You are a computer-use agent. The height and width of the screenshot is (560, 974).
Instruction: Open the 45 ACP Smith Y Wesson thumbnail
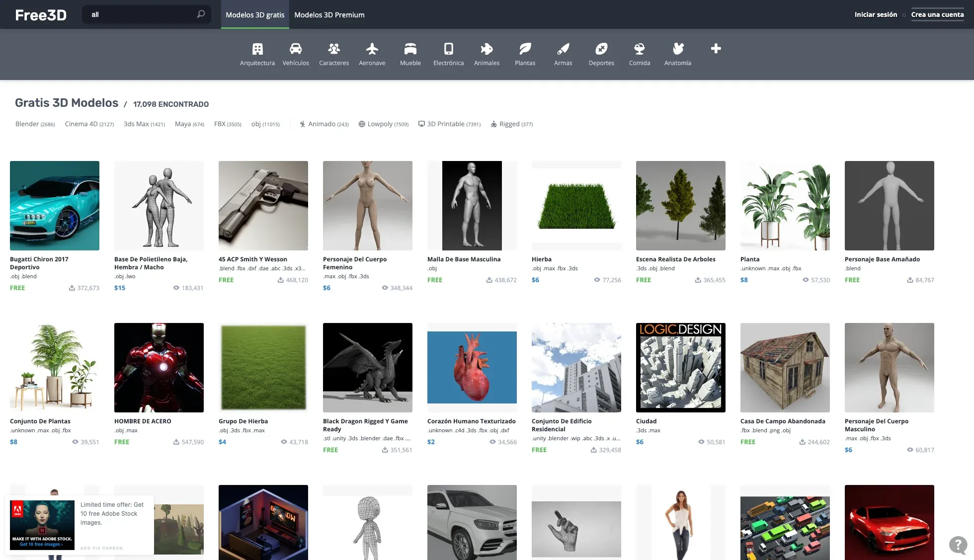263,206
